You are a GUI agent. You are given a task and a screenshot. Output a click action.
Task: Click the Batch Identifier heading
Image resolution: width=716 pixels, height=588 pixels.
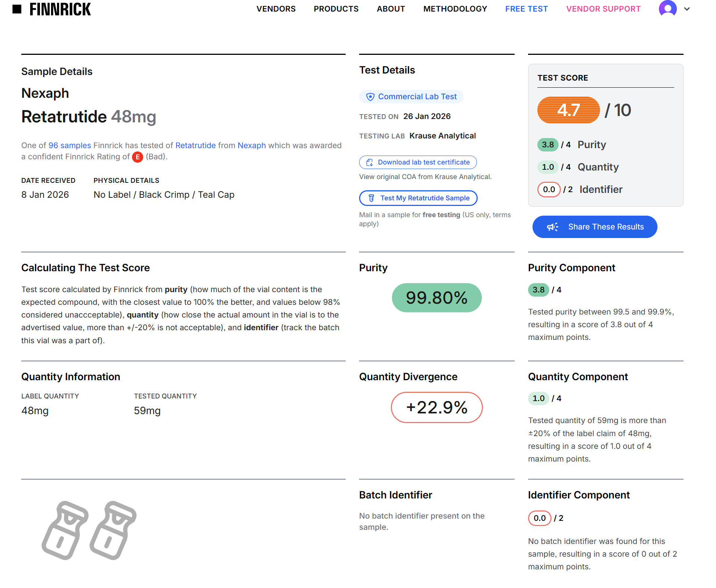[x=396, y=495]
